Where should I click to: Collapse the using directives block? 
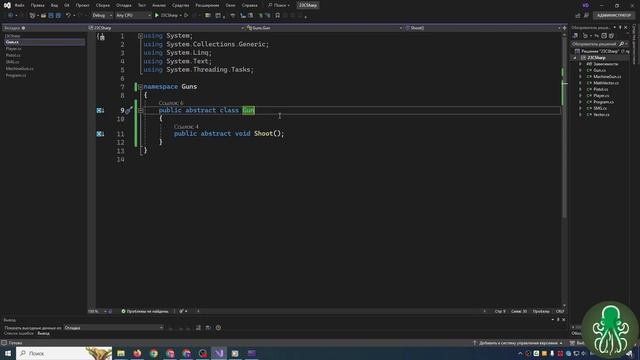[x=140, y=36]
